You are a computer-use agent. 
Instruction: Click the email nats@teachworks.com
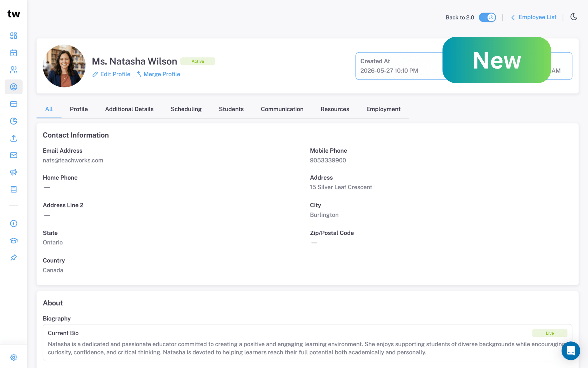pos(73,160)
